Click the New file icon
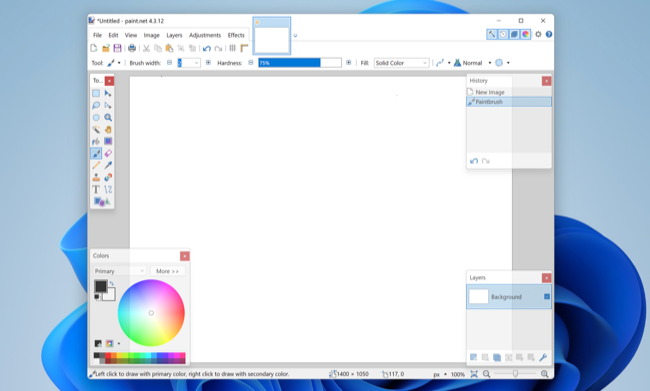The width and height of the screenshot is (650, 391). (94, 48)
